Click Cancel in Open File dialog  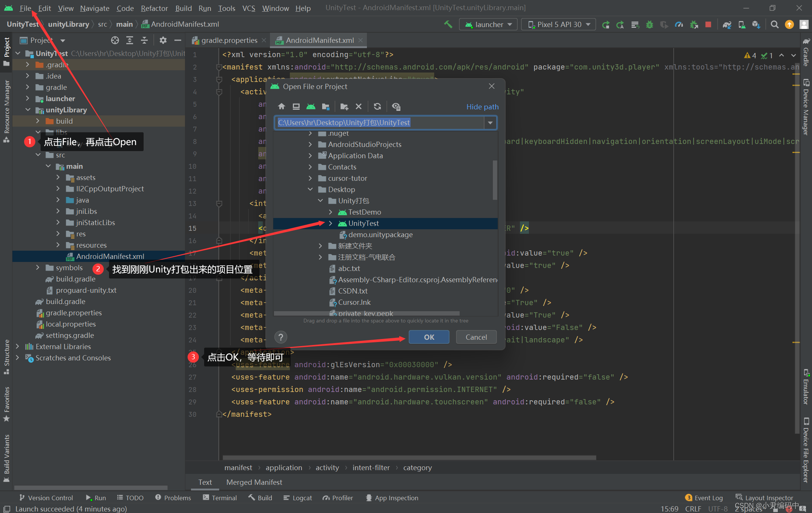click(x=476, y=337)
